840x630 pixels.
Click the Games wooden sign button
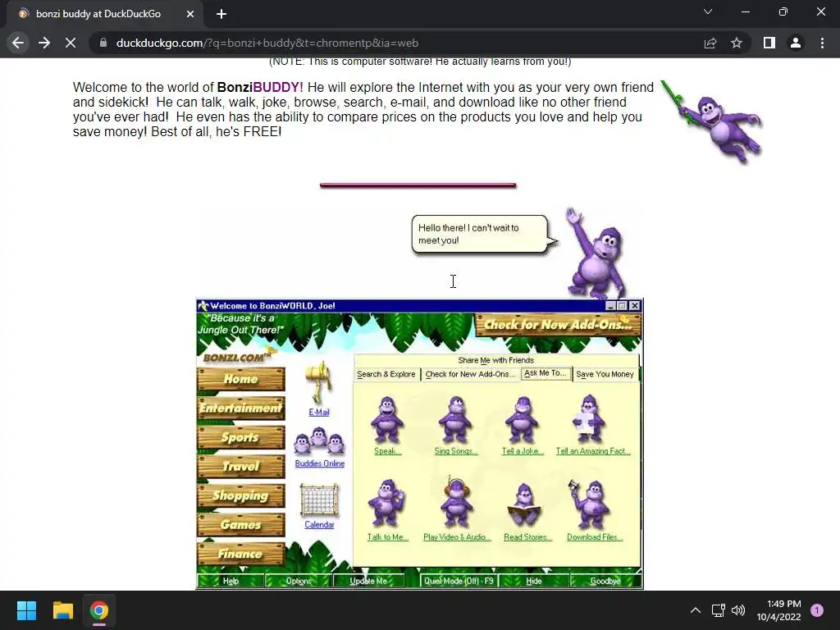pos(241,525)
